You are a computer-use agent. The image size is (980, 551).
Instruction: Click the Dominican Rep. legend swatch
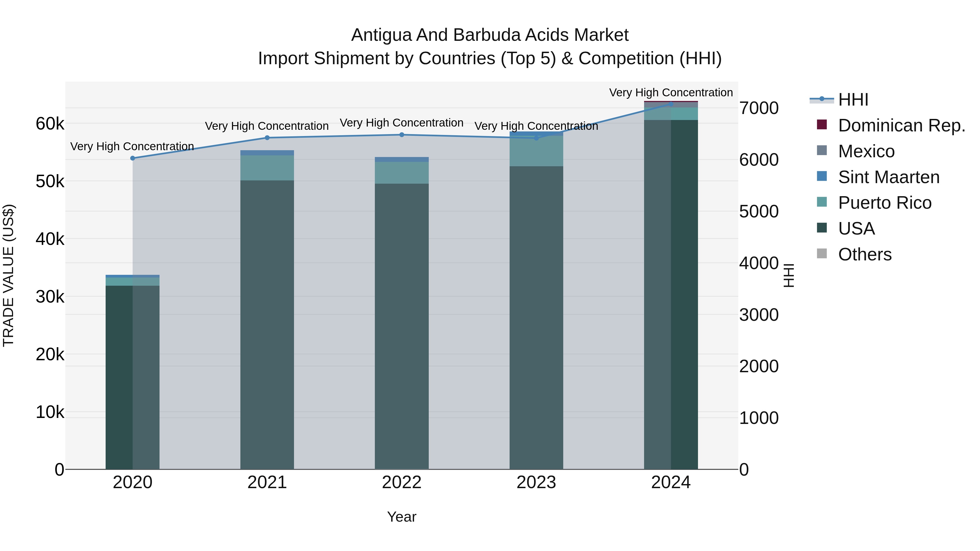(x=822, y=124)
